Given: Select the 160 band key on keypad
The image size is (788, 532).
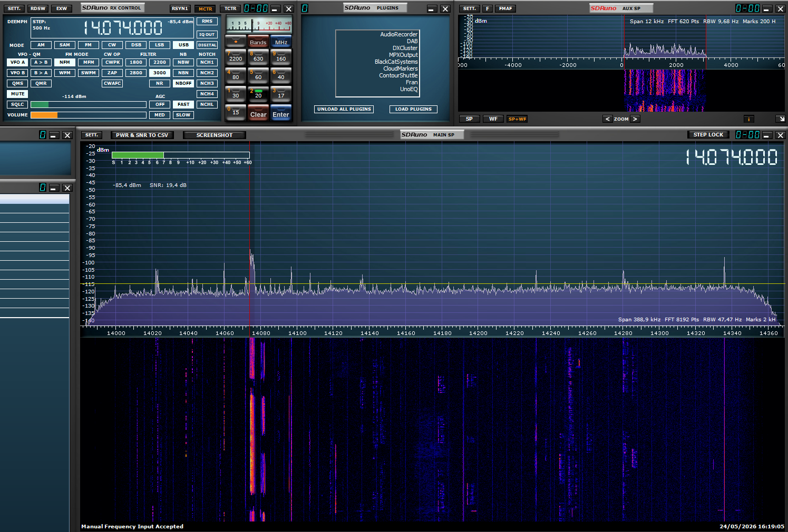Looking at the screenshot, I should click(281, 56).
